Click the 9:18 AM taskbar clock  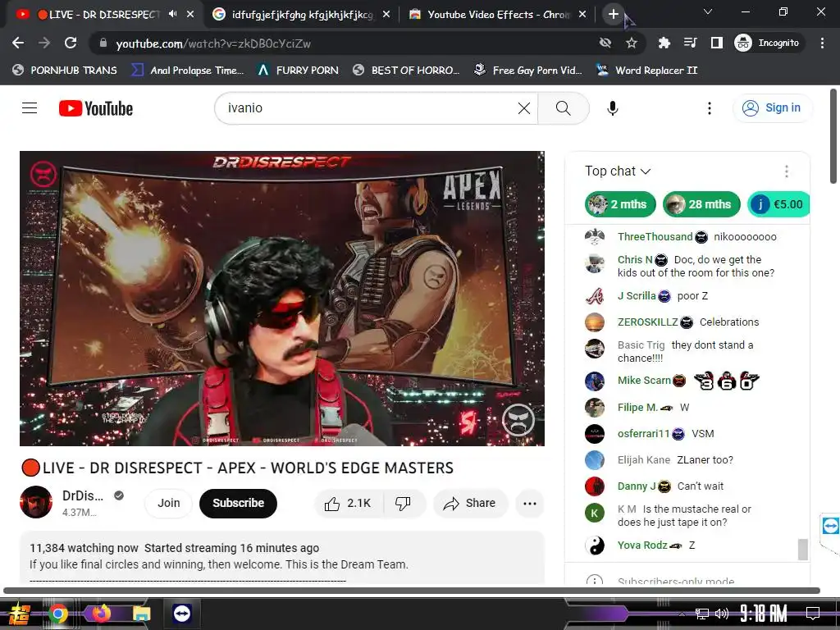click(763, 614)
